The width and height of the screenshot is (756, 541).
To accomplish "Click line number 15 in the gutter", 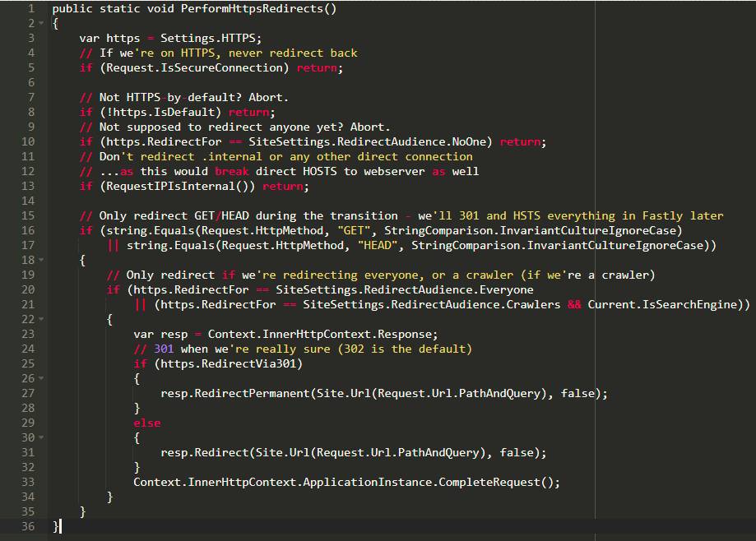I will click(x=28, y=215).
